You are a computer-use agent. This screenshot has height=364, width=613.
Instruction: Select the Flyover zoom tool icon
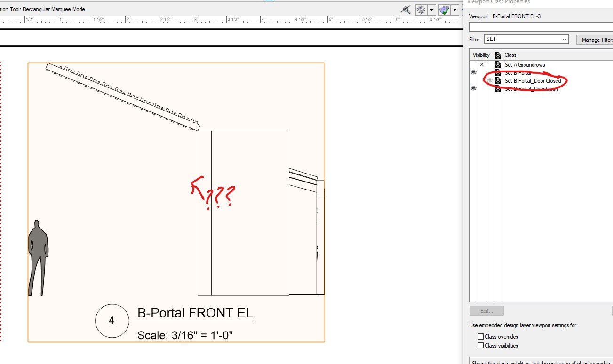[405, 9]
